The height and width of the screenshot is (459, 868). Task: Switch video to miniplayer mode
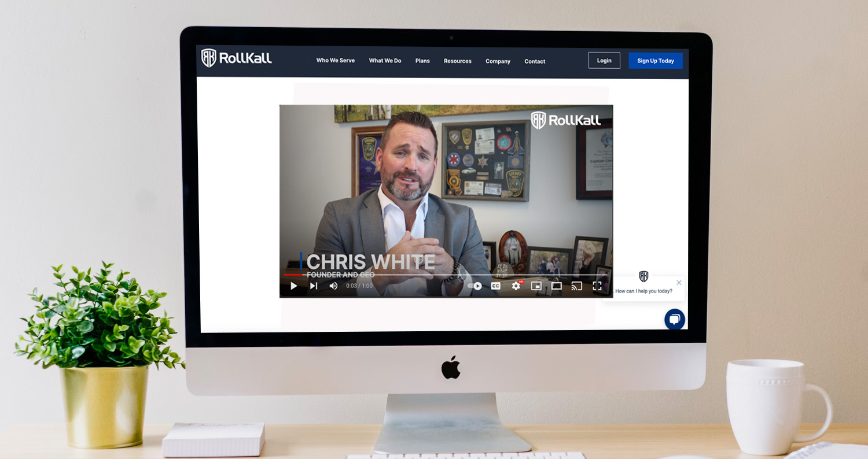536,286
